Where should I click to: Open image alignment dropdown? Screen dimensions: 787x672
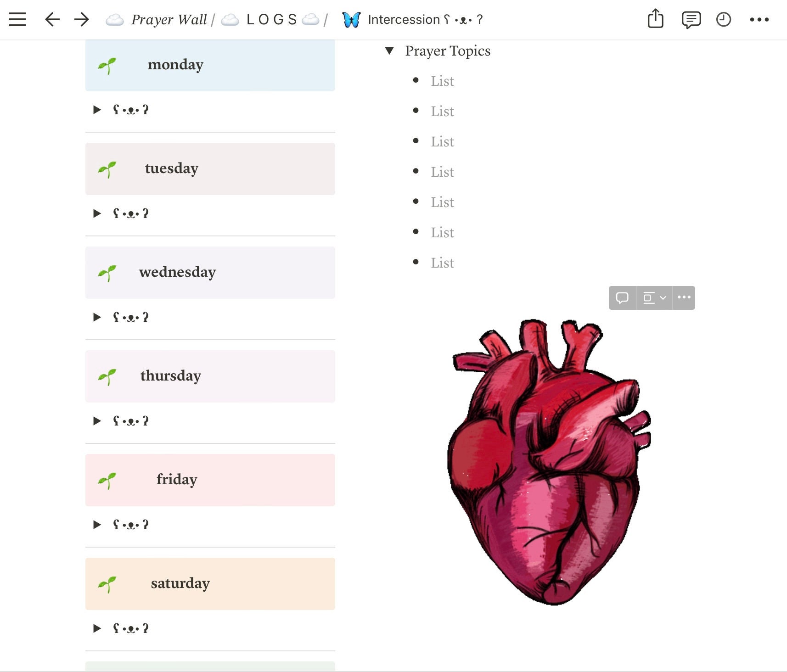click(654, 298)
